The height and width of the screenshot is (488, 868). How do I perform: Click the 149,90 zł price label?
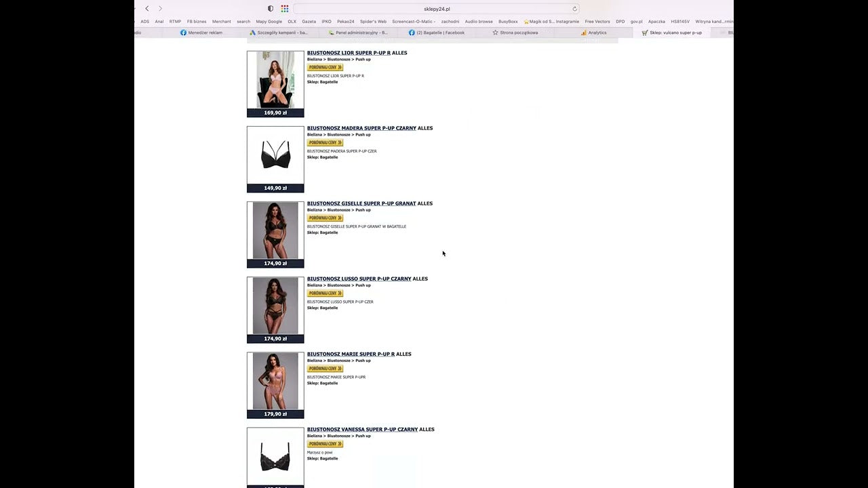coord(275,188)
